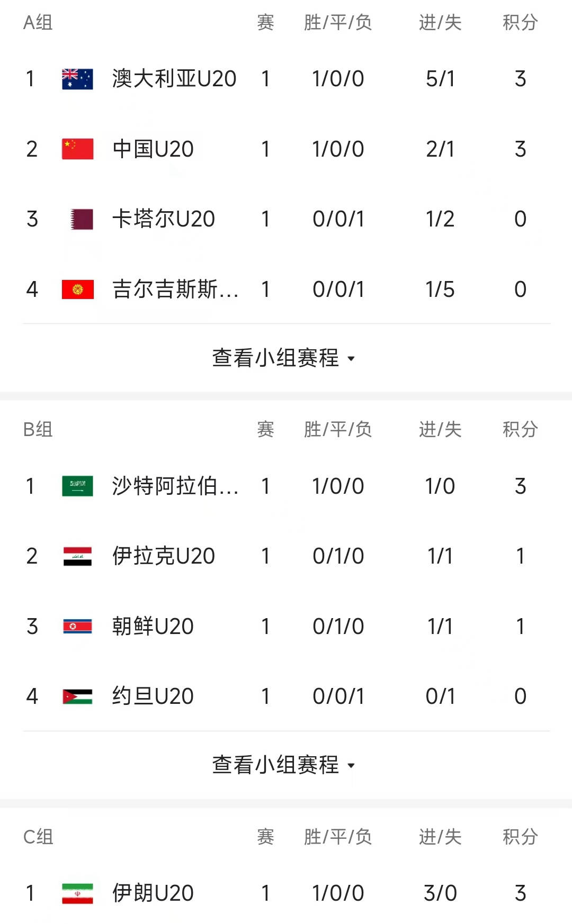The image size is (572, 924).
Task: Click the Kyrgyzstan flag icon
Action: 77,289
